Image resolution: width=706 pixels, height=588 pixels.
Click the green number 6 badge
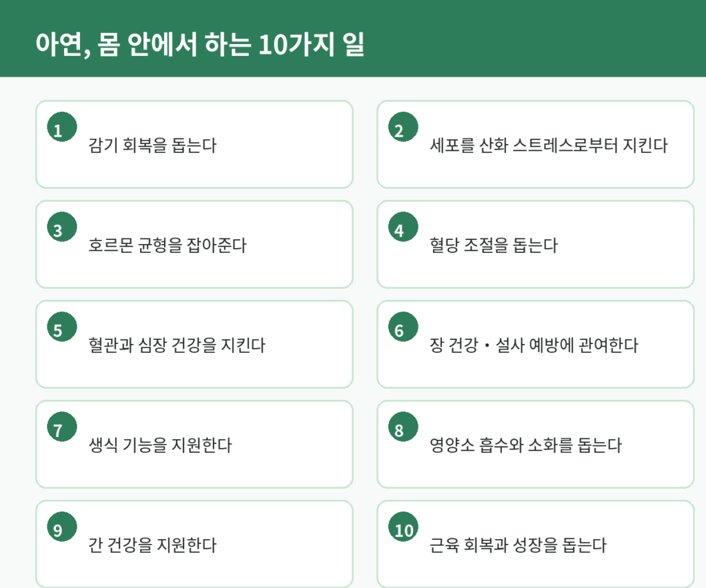point(403,327)
